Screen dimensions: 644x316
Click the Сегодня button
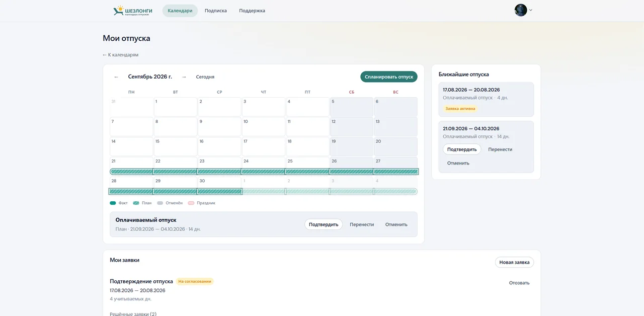tap(205, 77)
